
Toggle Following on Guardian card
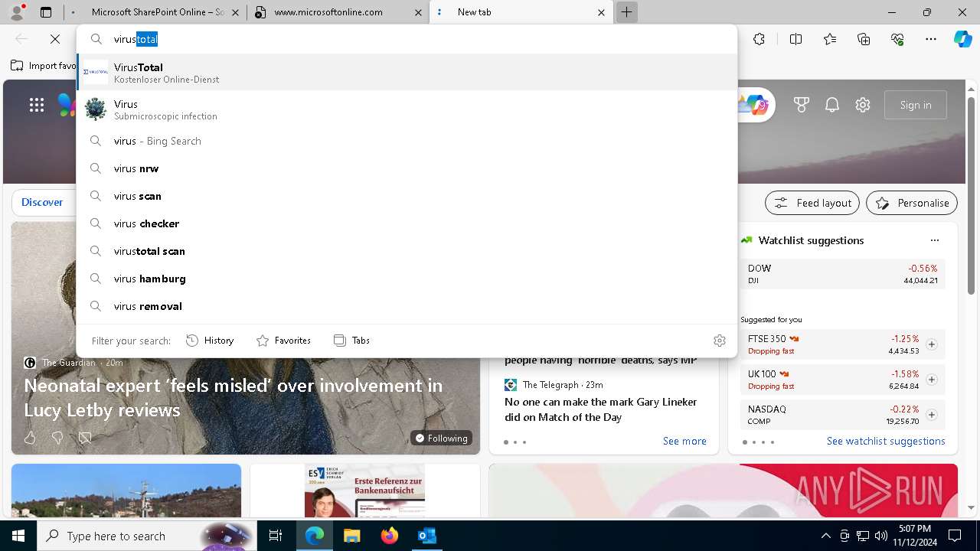442,438
